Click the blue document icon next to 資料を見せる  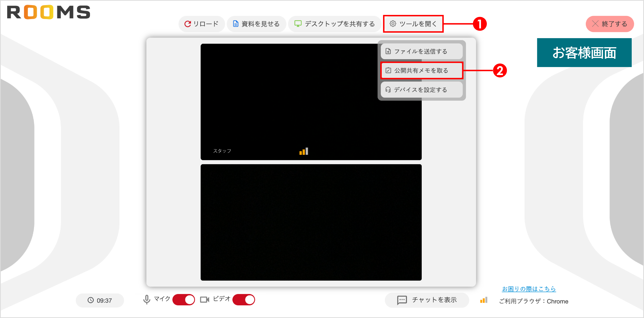[235, 24]
